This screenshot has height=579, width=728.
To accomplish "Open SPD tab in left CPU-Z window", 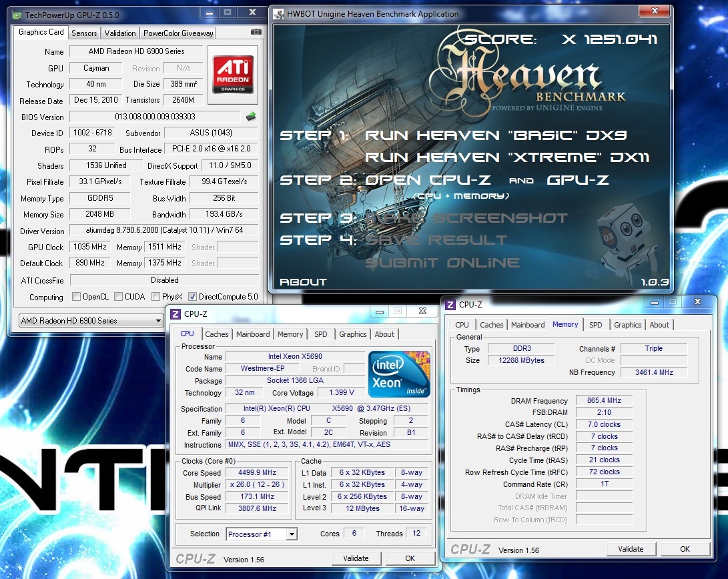I will (x=320, y=334).
